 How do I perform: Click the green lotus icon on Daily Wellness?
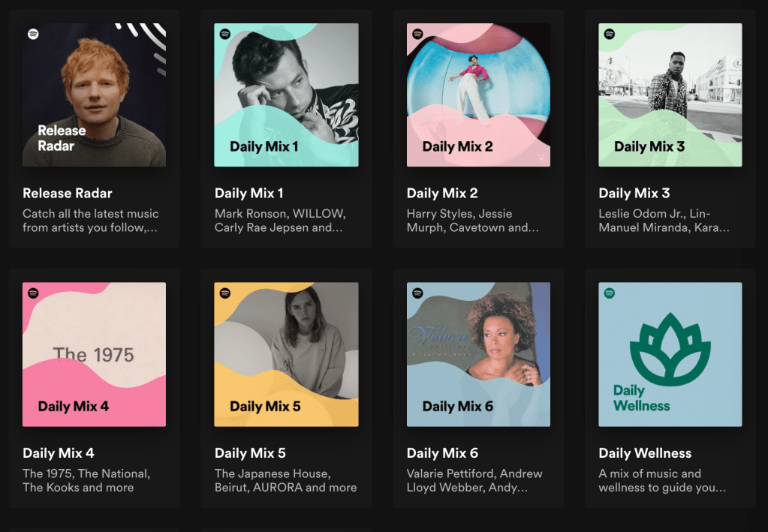pyautogui.click(x=670, y=347)
